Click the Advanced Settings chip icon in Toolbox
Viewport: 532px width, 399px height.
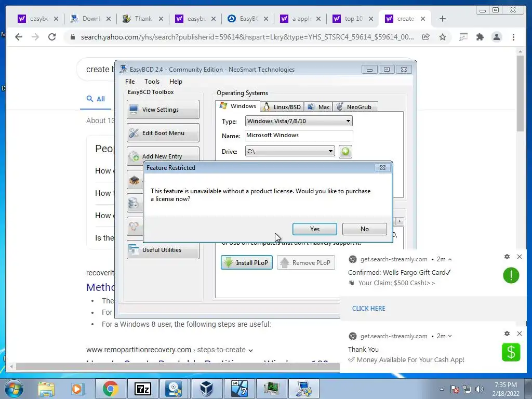pyautogui.click(x=135, y=180)
